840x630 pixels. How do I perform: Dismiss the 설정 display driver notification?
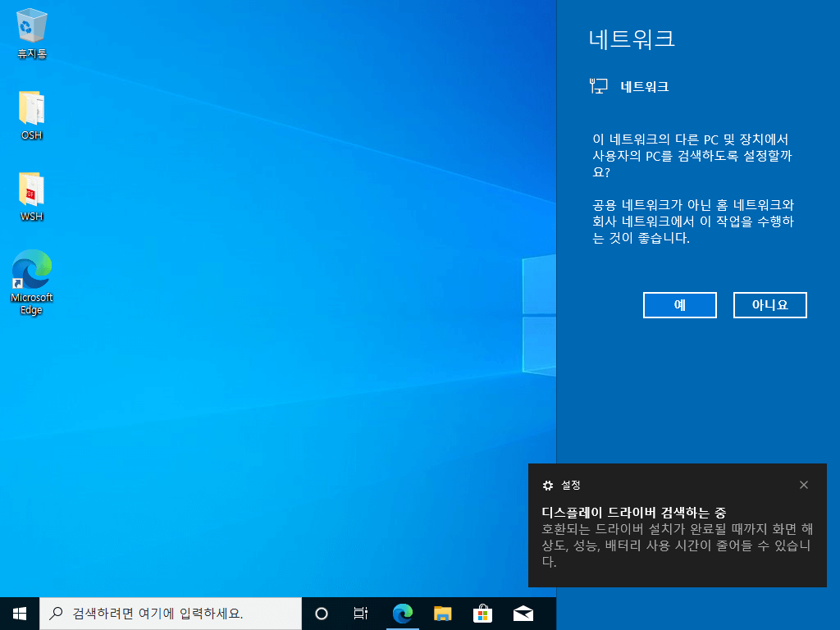click(x=804, y=485)
